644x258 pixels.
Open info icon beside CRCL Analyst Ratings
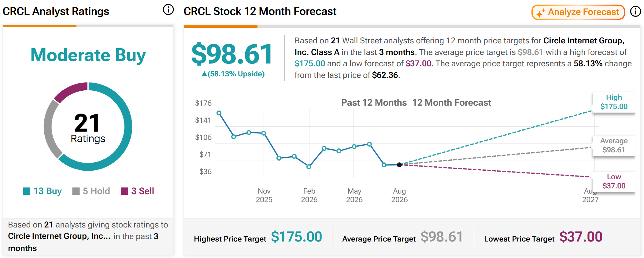[168, 10]
